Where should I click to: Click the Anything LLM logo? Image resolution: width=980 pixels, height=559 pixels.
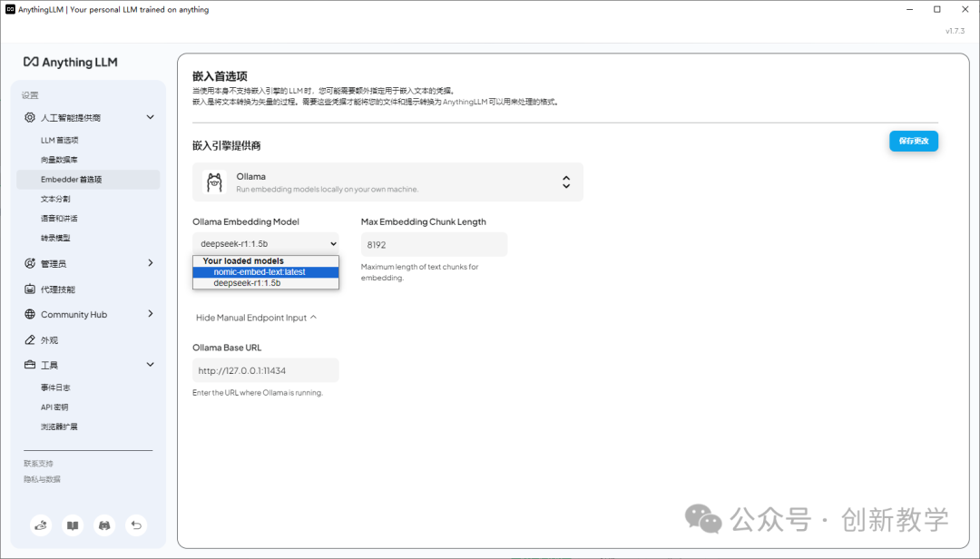coord(70,62)
